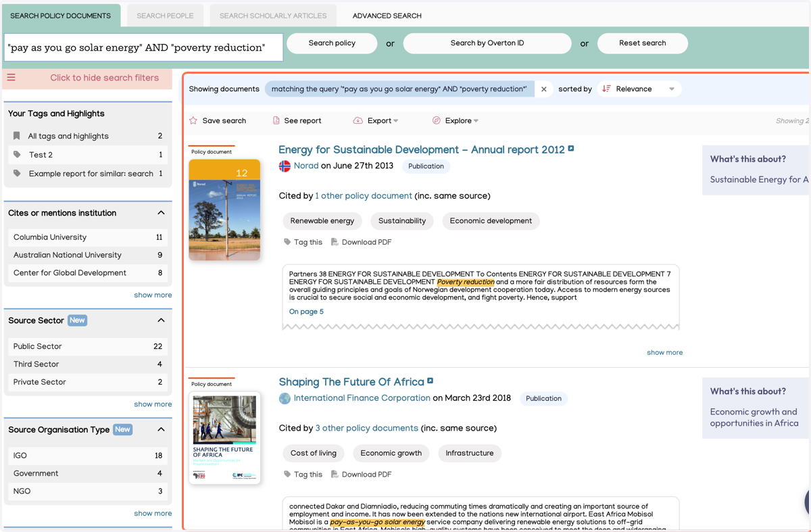The image size is (811, 532).
Task: Jump to On page 5 link
Action: tap(306, 312)
